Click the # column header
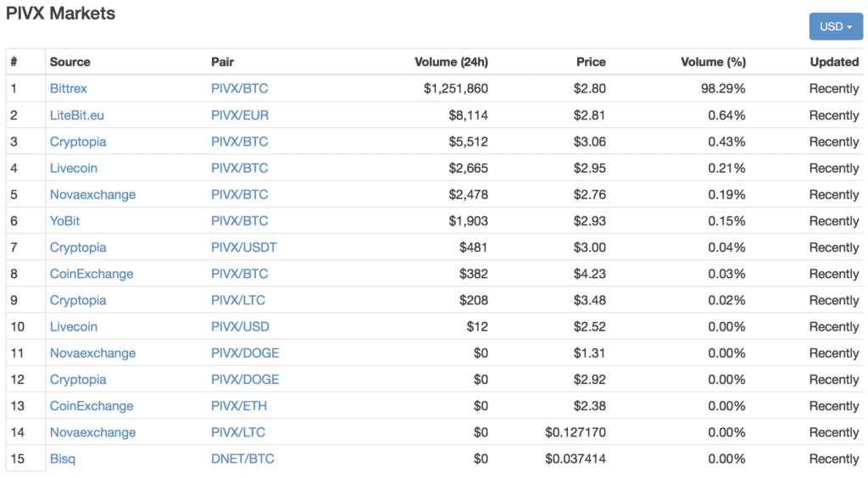The height and width of the screenshot is (478, 868). click(x=14, y=62)
